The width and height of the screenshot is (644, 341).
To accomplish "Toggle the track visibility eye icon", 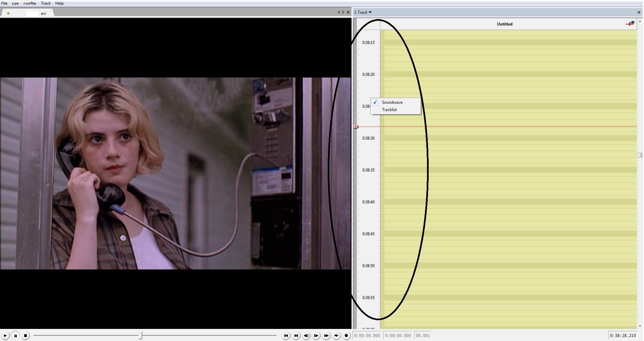I will click(x=631, y=23).
